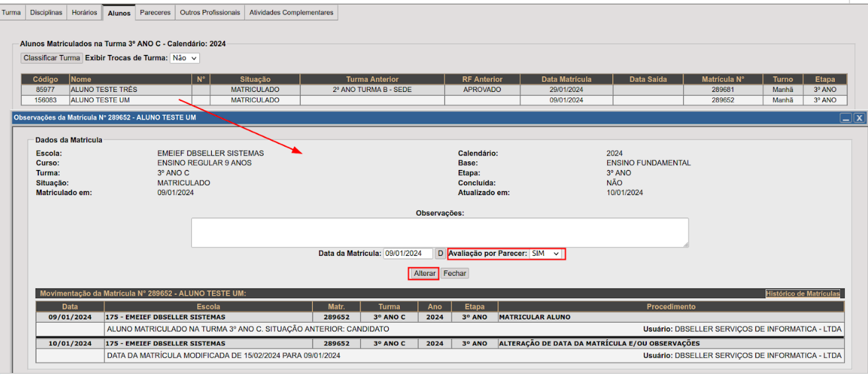868x375 pixels.
Task: Select student ALUNO TESTE UM row
Action: pyautogui.click(x=434, y=101)
